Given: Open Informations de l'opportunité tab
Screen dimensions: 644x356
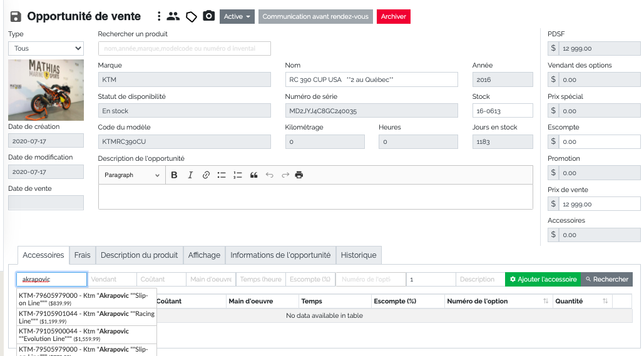Looking at the screenshot, I should pos(280,255).
